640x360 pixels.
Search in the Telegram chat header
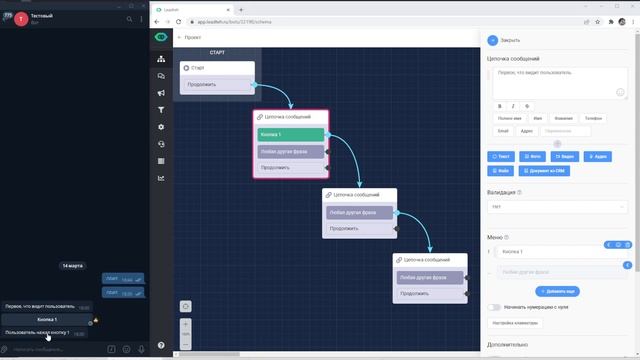click(x=129, y=19)
